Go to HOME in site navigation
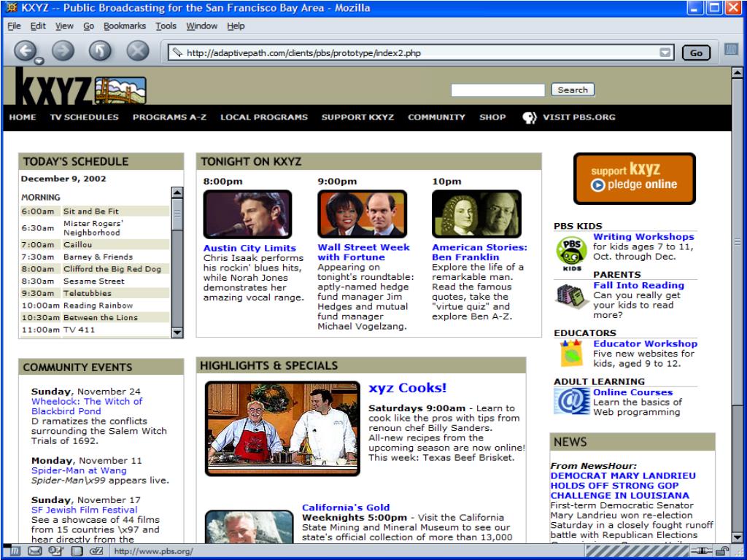The image size is (747, 560). point(23,117)
